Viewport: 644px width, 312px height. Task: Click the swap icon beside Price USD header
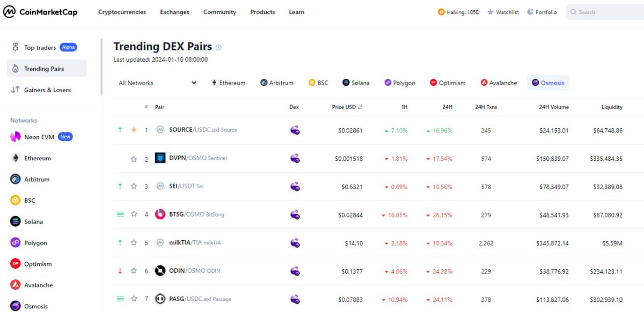pyautogui.click(x=360, y=107)
